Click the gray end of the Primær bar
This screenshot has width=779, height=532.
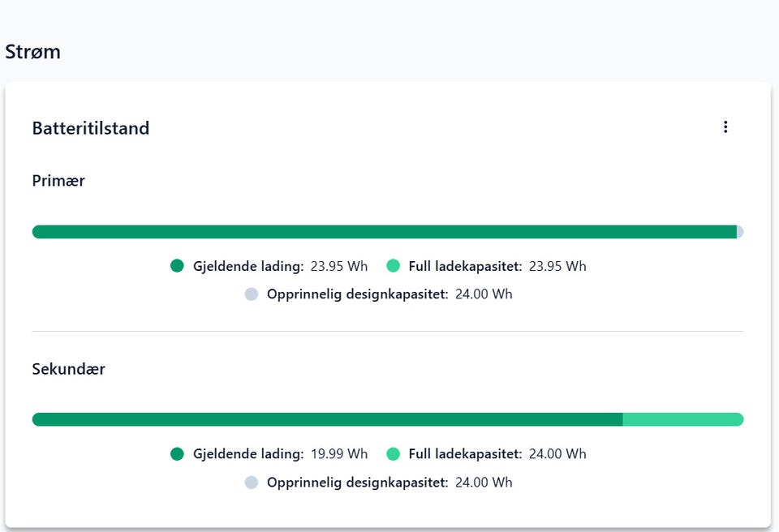[740, 232]
